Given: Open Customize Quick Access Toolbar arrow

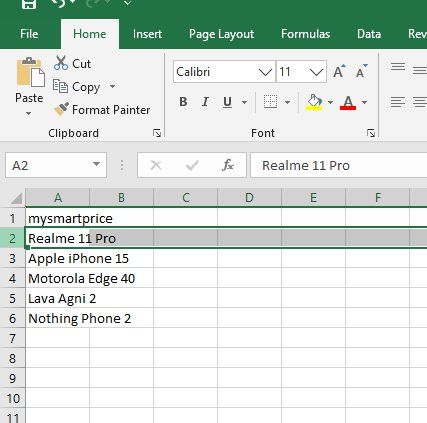Looking at the screenshot, I should 127,3.
